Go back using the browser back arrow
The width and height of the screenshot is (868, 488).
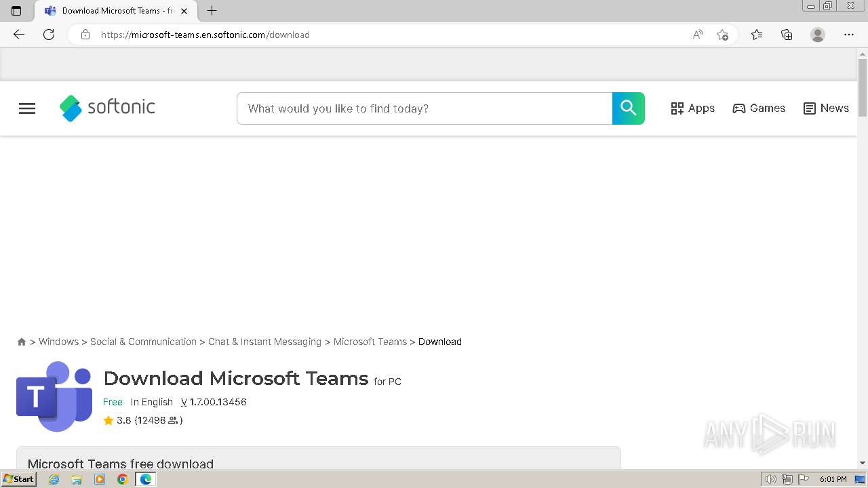click(19, 35)
